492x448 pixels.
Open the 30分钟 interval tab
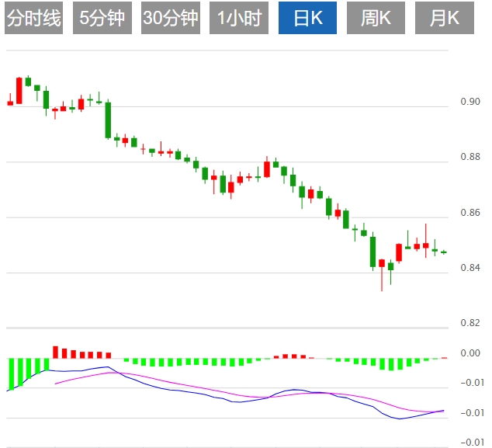click(171, 19)
